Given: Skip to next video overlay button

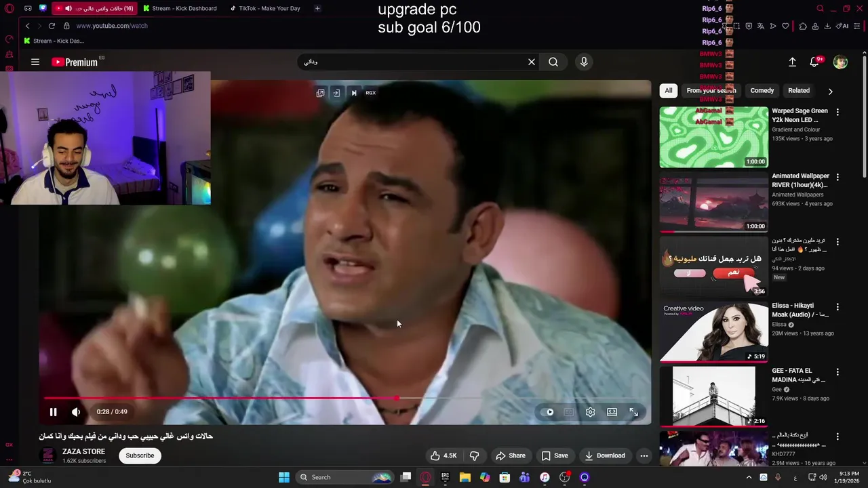Looking at the screenshot, I should pyautogui.click(x=353, y=93).
